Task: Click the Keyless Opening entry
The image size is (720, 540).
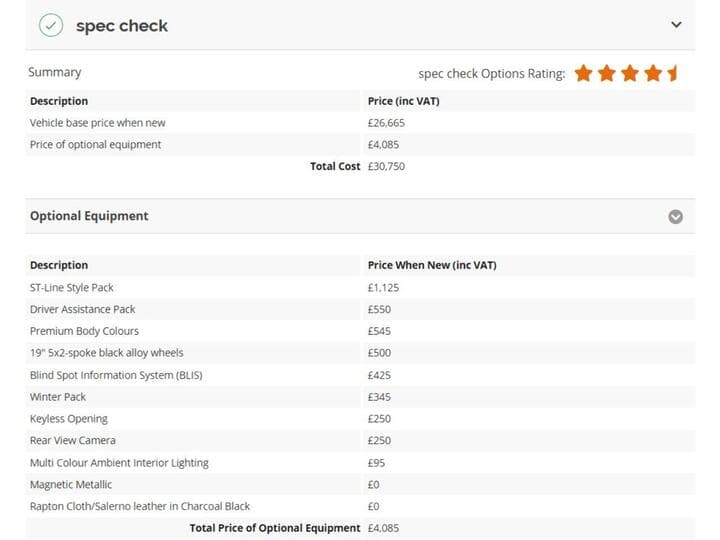Action: [x=68, y=419]
